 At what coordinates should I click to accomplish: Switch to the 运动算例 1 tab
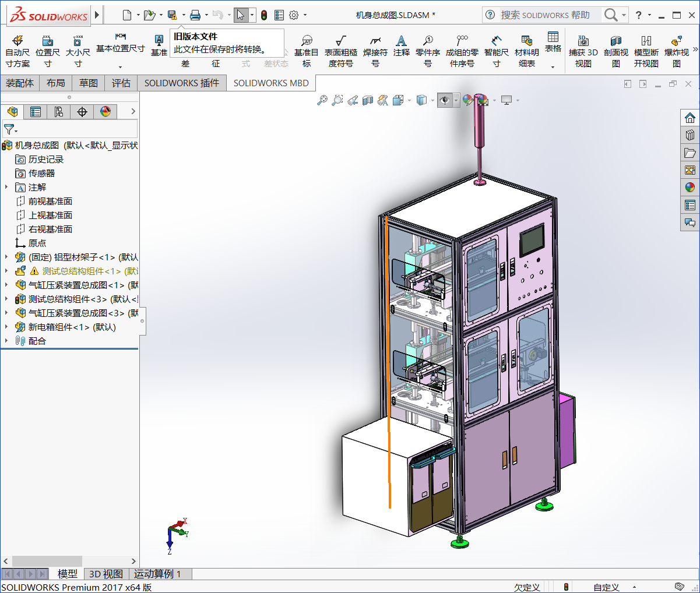click(159, 574)
